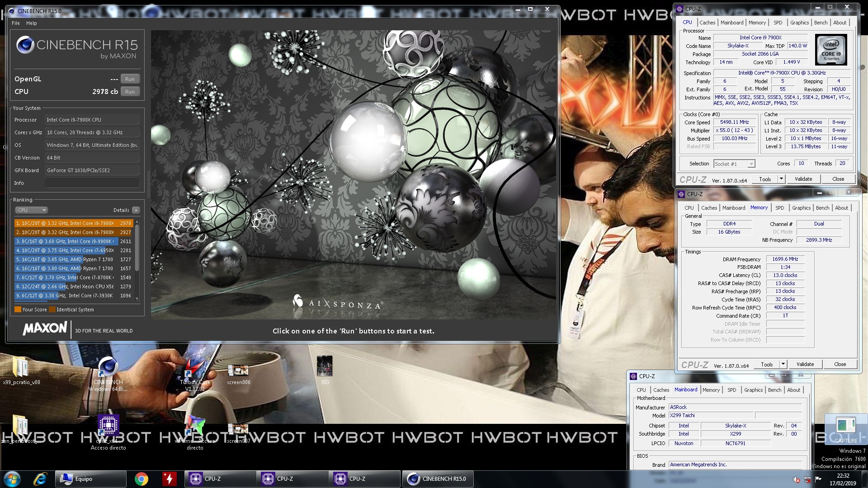Open the SPD tab in the Memory CPU-Z window

[x=779, y=208]
